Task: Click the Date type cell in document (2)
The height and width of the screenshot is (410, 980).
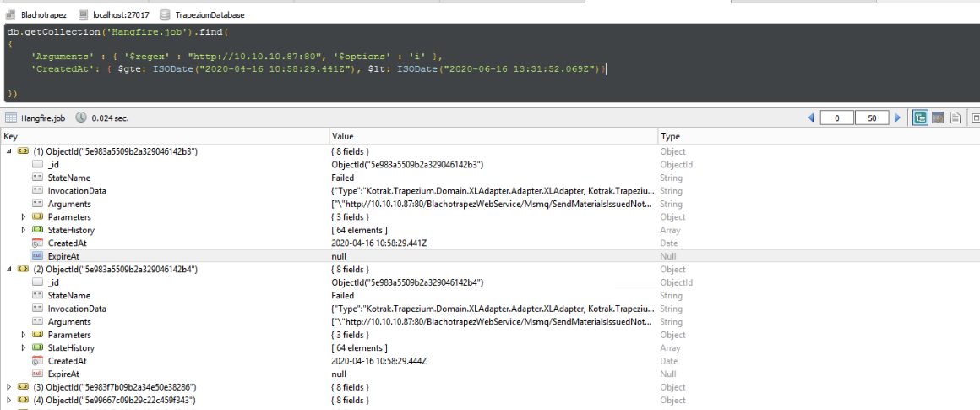Action: click(669, 361)
